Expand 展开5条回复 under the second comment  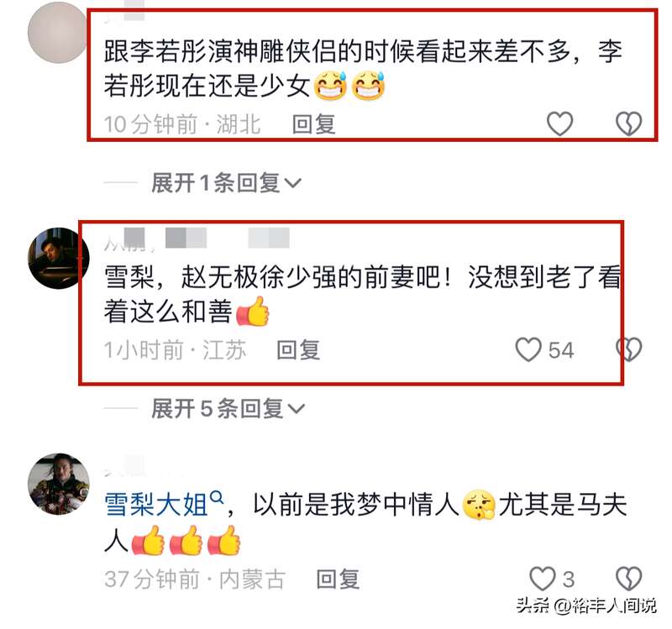tap(228, 408)
